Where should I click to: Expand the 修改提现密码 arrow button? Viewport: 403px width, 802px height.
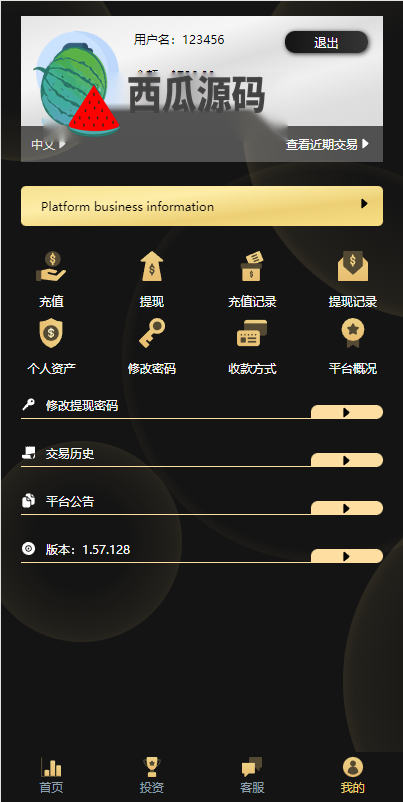coord(347,412)
